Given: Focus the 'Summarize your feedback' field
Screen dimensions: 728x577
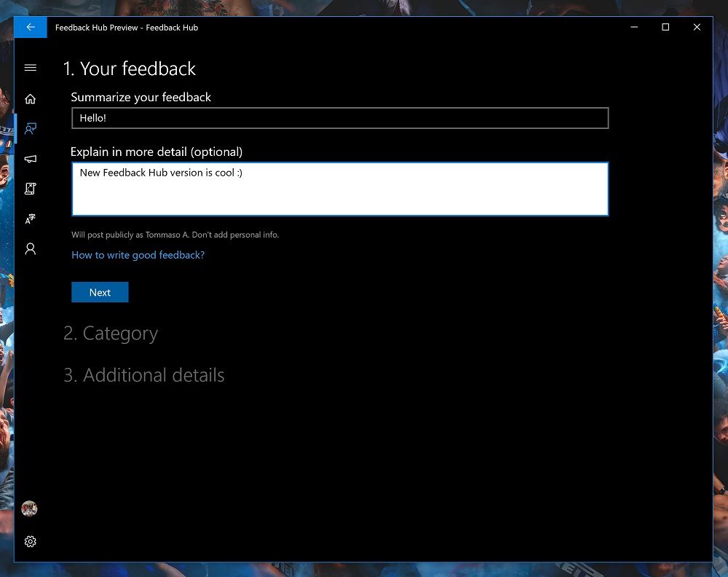Looking at the screenshot, I should [340, 118].
